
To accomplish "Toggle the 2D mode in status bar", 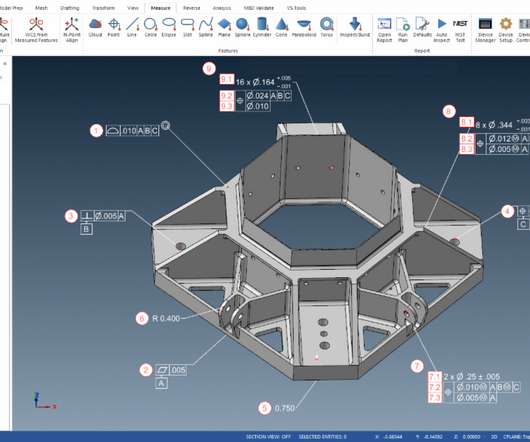I will point(494,437).
